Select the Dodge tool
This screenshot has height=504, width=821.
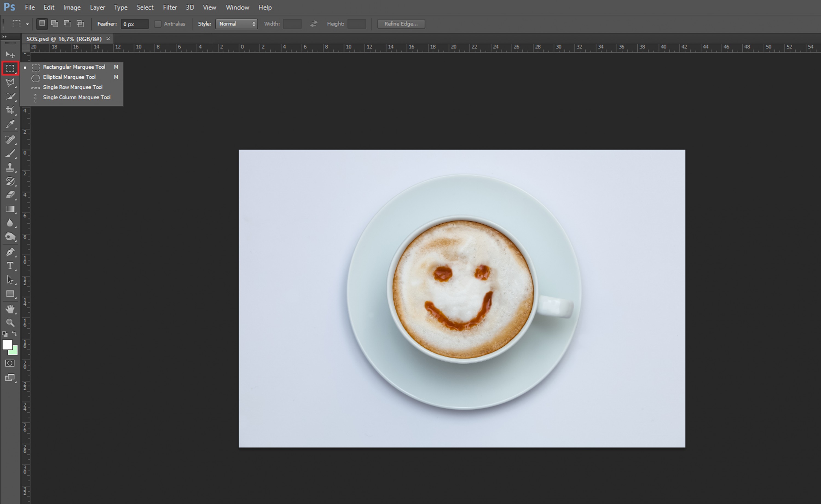tap(10, 237)
